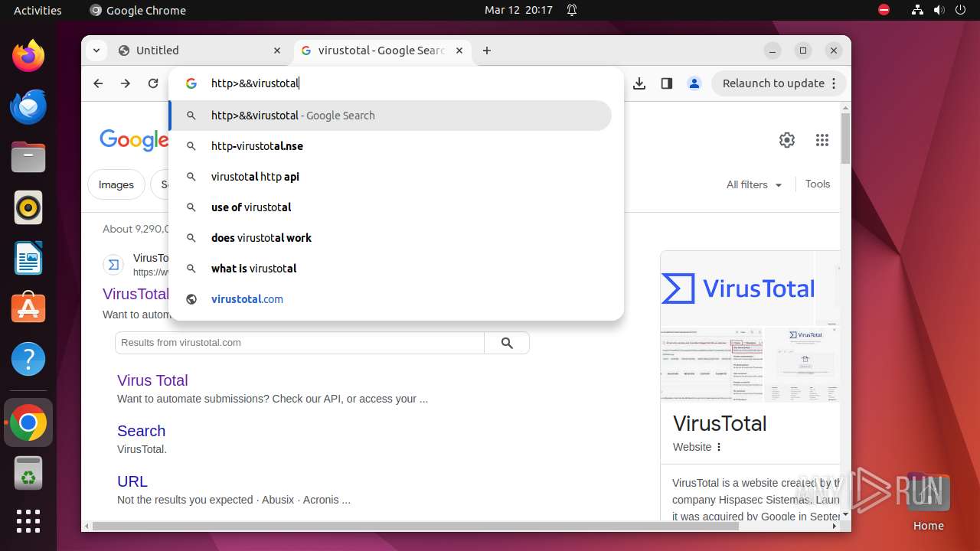Open the Help dock icon

28,359
